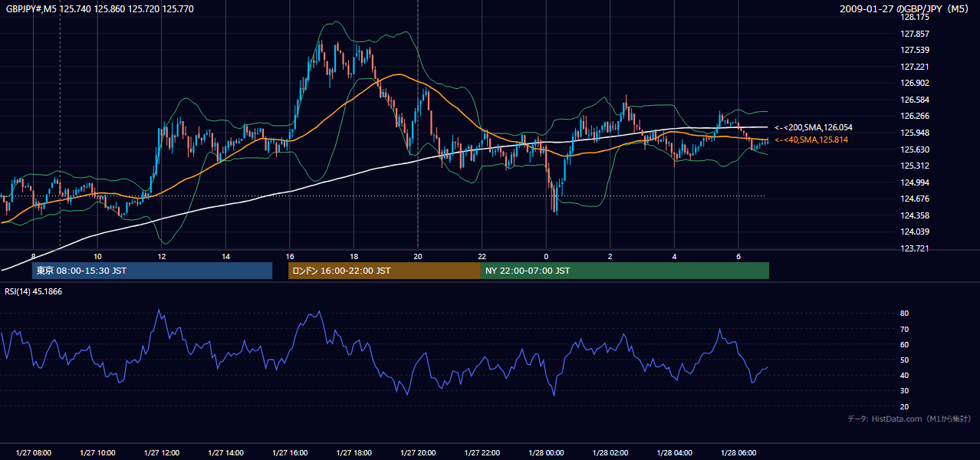The height and width of the screenshot is (460, 980).
Task: Click price axis value 124.358
Action: tap(915, 215)
